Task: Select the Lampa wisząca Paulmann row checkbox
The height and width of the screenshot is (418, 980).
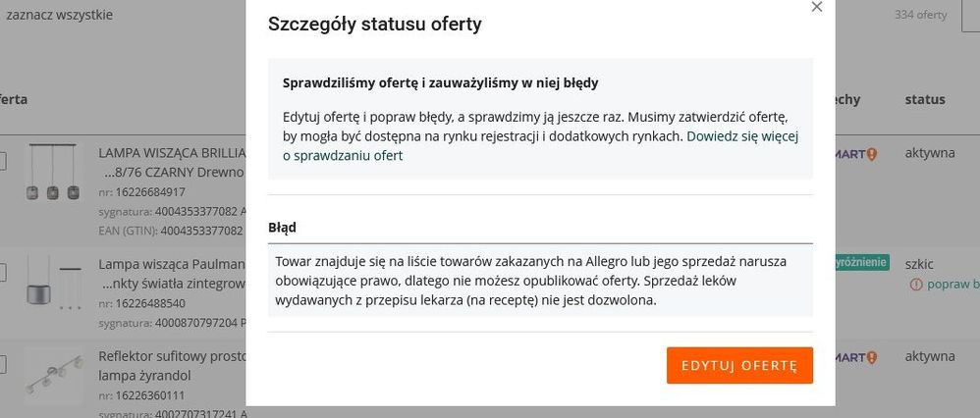Action: coord(2,270)
